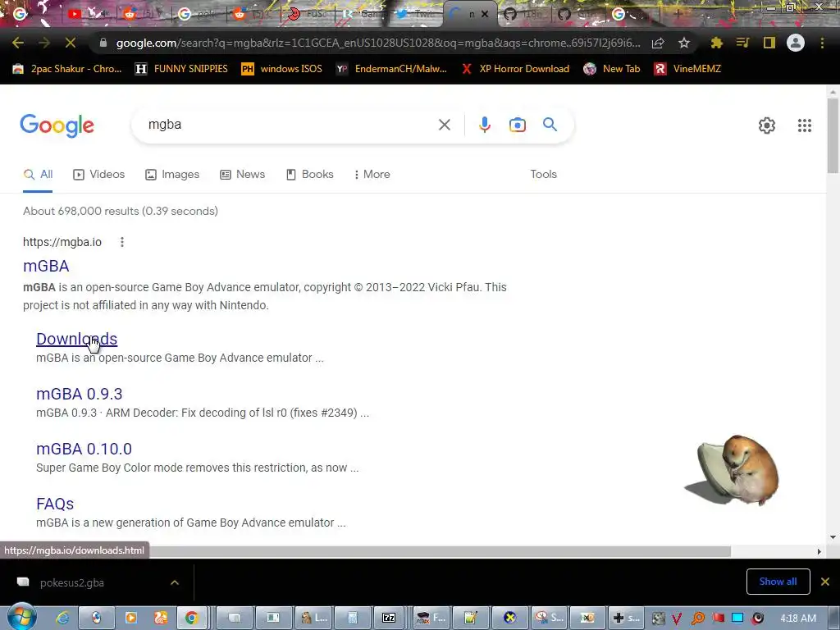Switch to Chrome in the taskbar
Image resolution: width=840 pixels, height=630 pixels.
pyautogui.click(x=191, y=618)
